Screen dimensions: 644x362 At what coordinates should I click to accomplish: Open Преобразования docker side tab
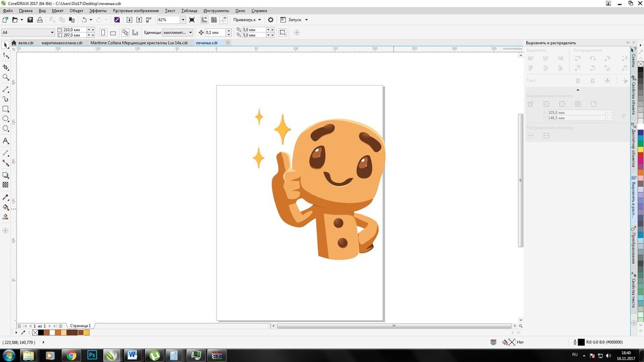634,245
